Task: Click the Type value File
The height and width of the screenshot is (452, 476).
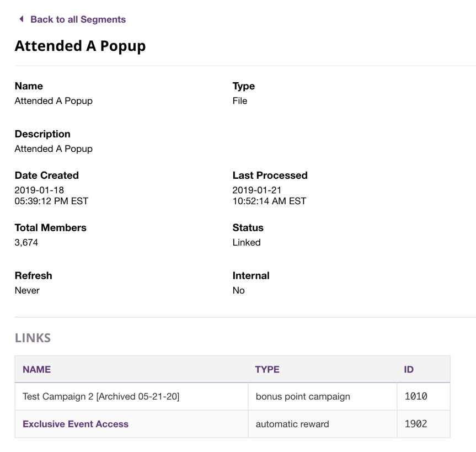Action: click(240, 101)
